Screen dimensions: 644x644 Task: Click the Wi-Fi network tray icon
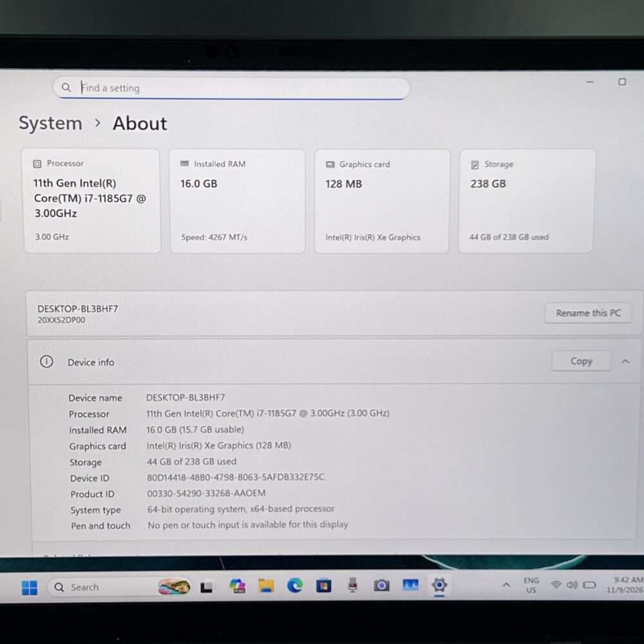(x=556, y=585)
